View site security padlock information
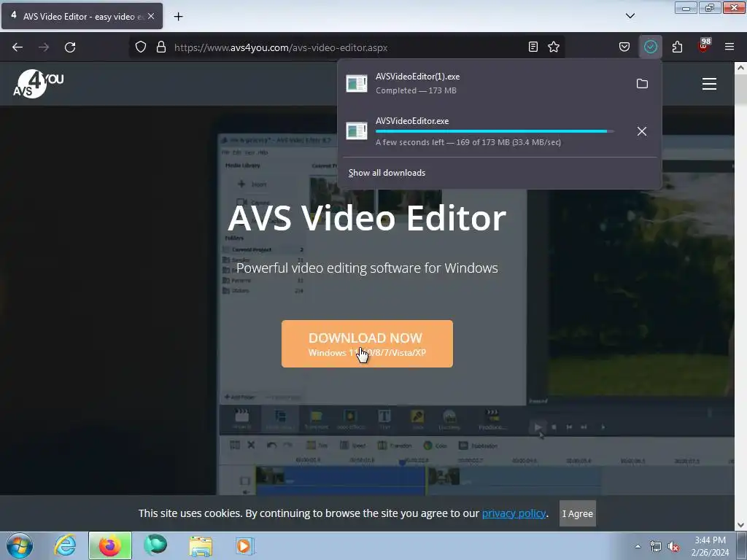The image size is (747, 560). point(161,47)
